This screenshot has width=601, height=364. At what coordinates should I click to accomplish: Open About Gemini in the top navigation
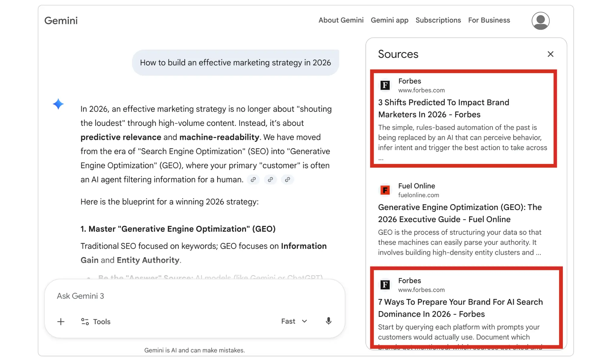[341, 20]
